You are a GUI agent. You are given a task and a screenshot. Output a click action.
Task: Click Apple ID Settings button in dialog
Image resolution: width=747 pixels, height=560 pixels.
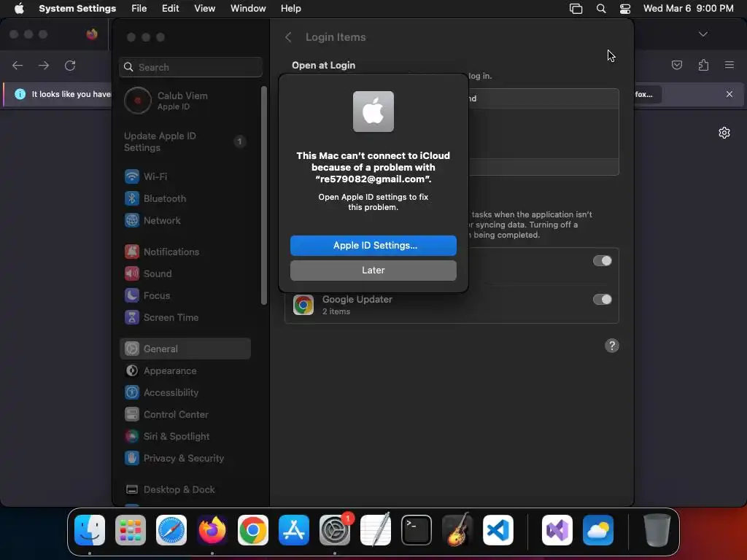pyautogui.click(x=373, y=245)
